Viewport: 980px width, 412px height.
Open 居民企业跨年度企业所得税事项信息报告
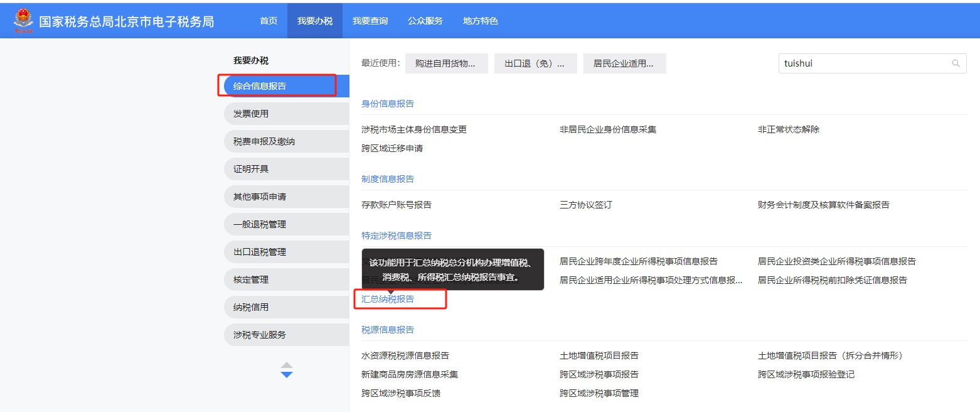(639, 261)
